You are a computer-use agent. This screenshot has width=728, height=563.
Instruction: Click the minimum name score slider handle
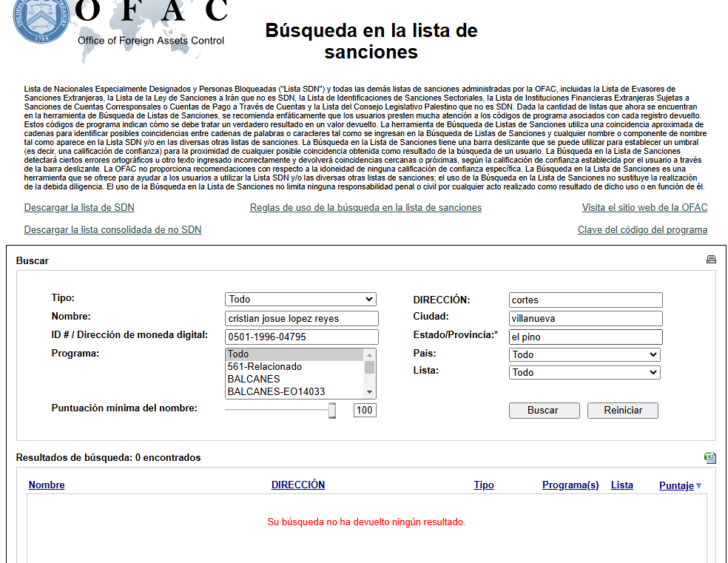pyautogui.click(x=332, y=411)
